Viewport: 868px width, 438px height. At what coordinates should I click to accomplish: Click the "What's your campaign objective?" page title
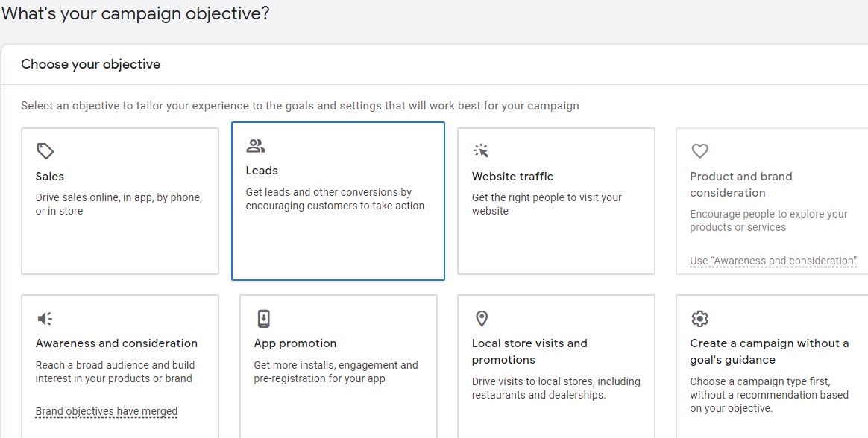coord(136,13)
